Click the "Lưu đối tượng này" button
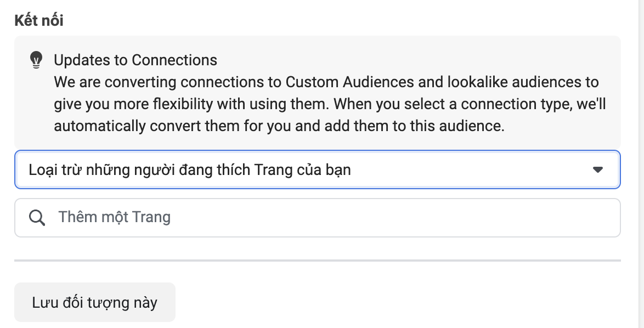Image resolution: width=644 pixels, height=328 pixels. tap(95, 302)
